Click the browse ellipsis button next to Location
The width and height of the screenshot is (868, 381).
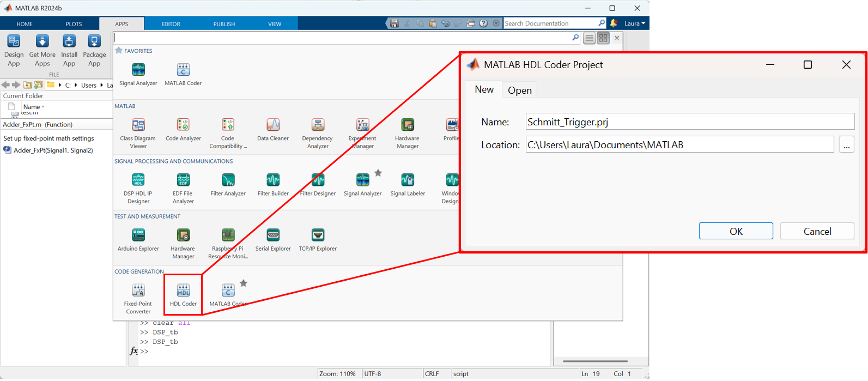pos(846,145)
